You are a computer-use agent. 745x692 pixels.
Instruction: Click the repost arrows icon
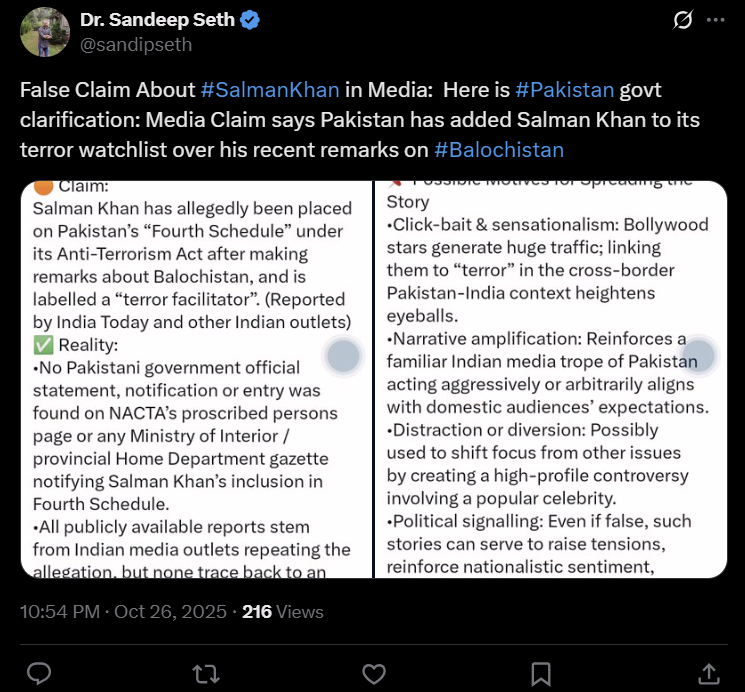(207, 671)
